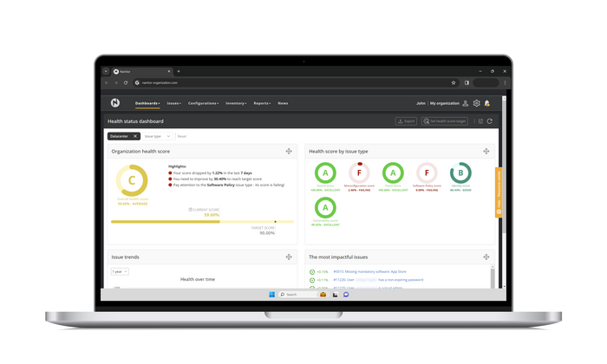
Task: Open the Dashboards menu
Action: pyautogui.click(x=147, y=103)
